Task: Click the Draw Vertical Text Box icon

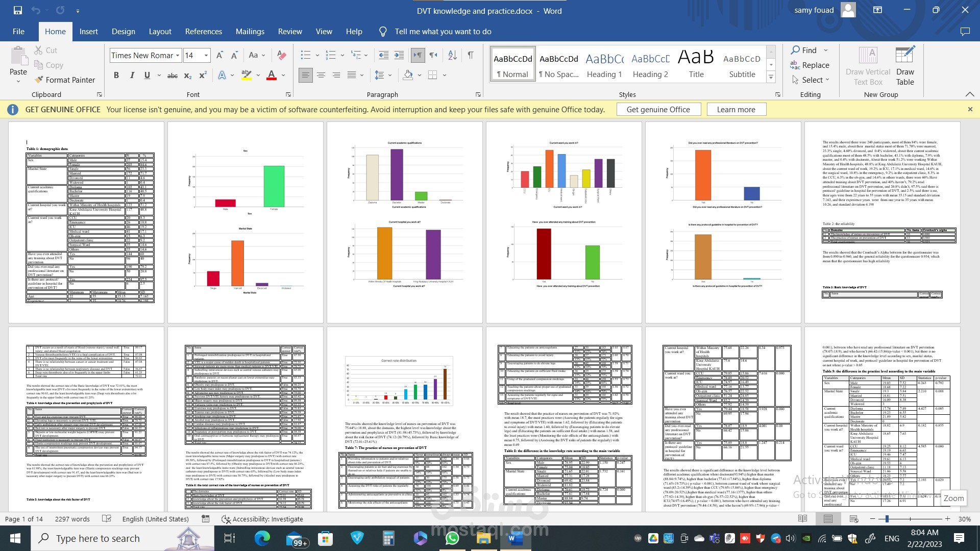Action: tap(868, 56)
